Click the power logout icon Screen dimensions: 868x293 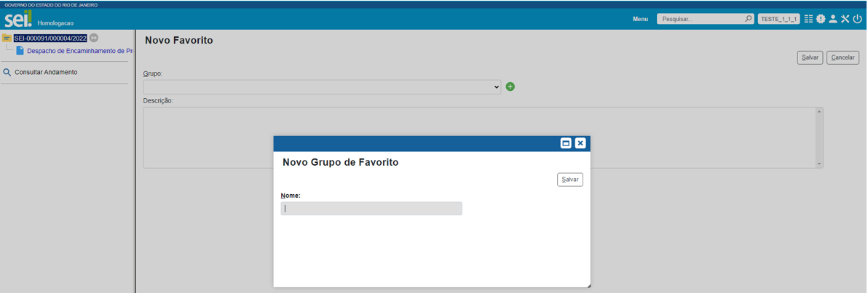click(x=858, y=19)
